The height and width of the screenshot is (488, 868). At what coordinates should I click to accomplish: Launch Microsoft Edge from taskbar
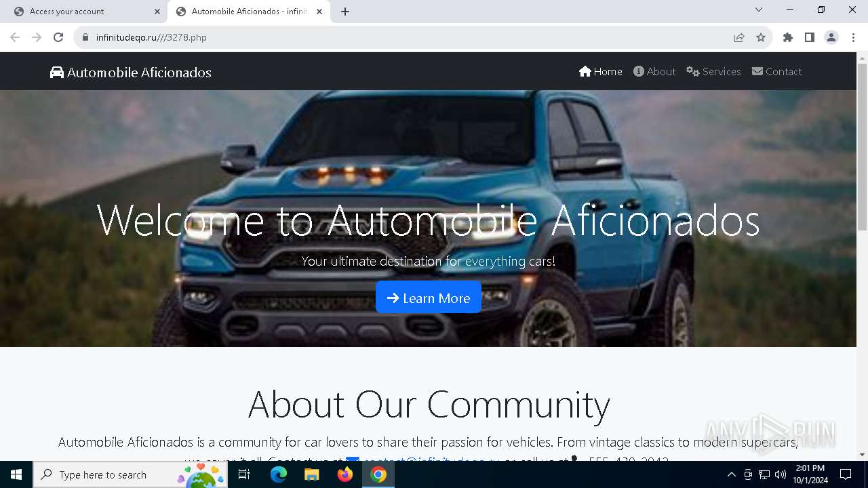click(279, 474)
